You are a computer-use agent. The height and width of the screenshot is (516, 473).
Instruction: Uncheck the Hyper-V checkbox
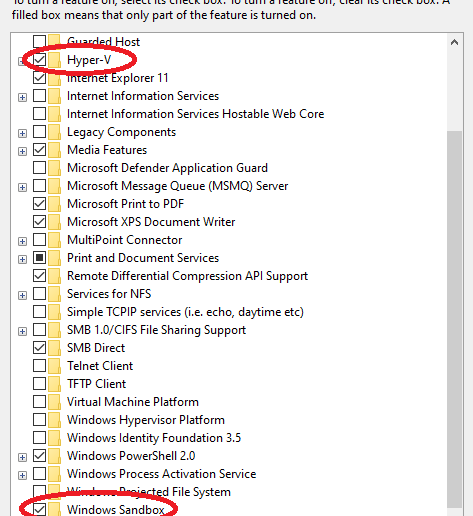pyautogui.click(x=39, y=60)
